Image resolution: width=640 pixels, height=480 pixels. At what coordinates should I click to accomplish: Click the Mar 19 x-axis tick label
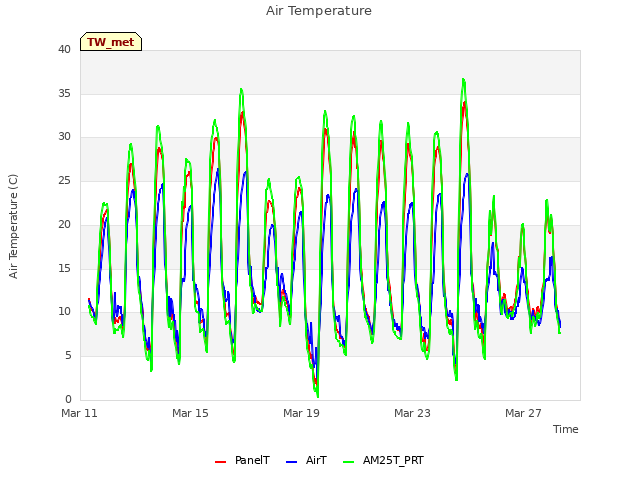pos(301,413)
